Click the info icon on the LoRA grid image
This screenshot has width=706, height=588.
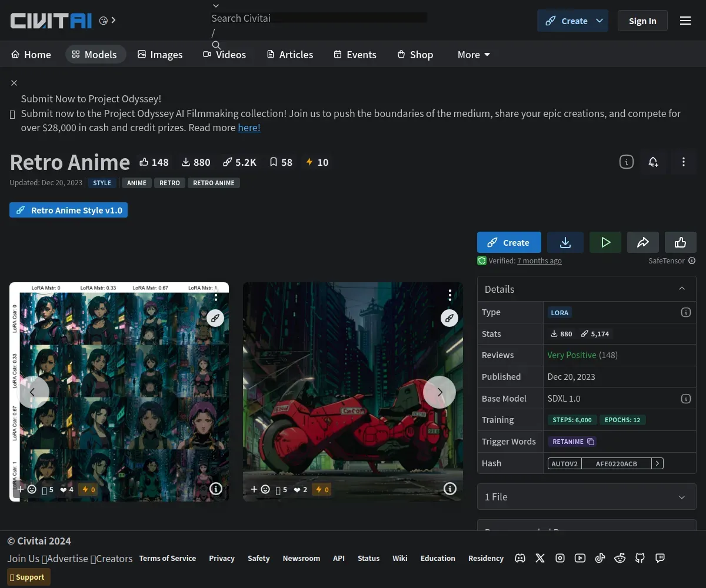[216, 489]
